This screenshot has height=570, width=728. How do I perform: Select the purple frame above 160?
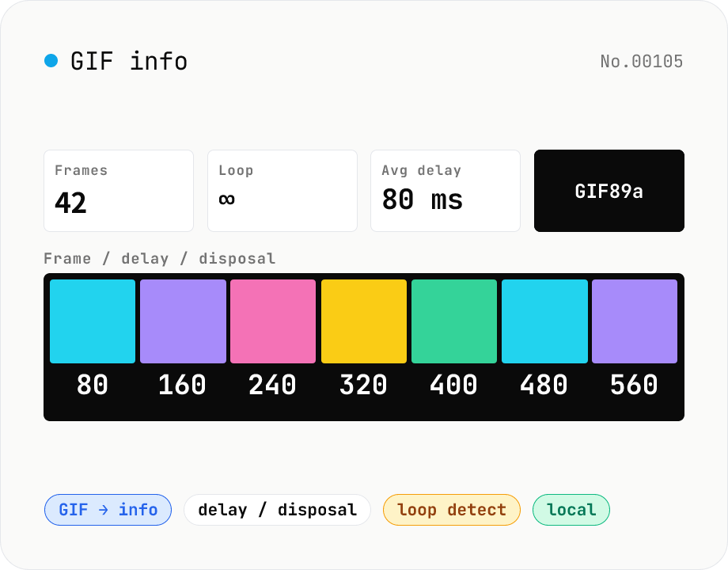[183, 321]
